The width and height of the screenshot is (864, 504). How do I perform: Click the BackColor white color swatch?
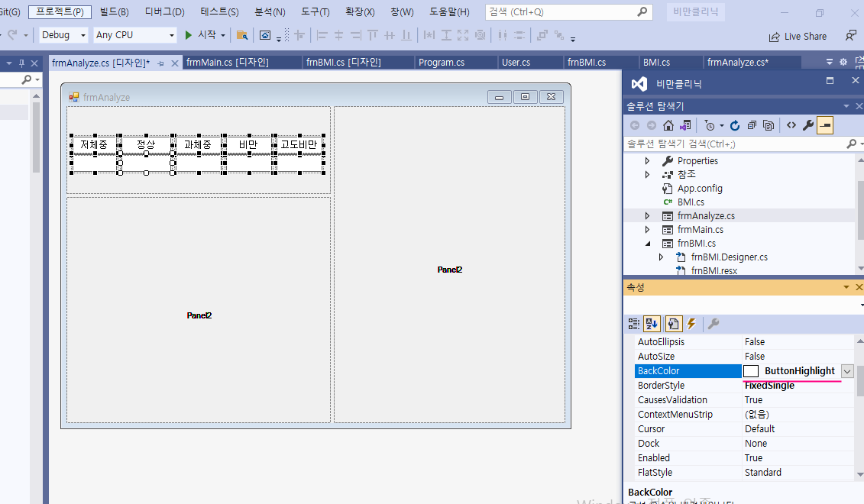click(x=751, y=371)
